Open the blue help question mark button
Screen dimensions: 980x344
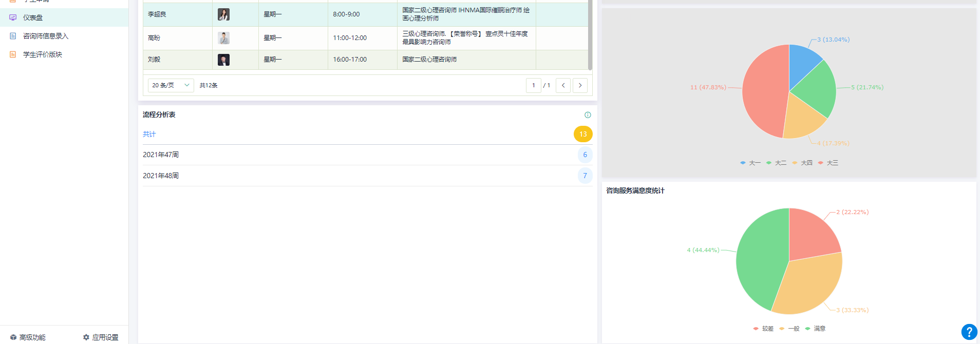click(969, 332)
